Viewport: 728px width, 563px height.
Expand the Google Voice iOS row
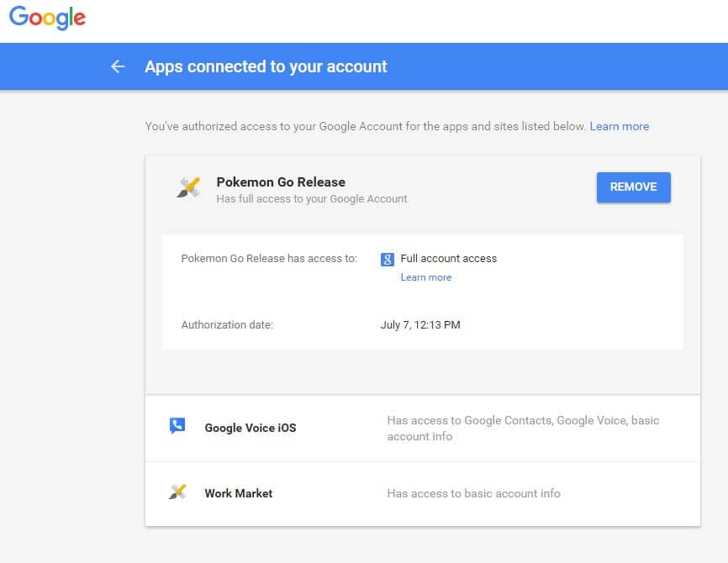pyautogui.click(x=423, y=428)
